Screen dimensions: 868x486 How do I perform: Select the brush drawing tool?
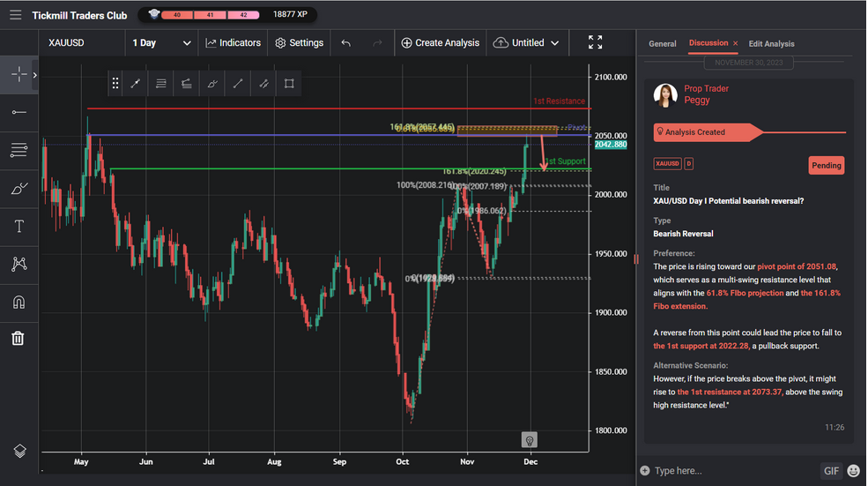[19, 189]
